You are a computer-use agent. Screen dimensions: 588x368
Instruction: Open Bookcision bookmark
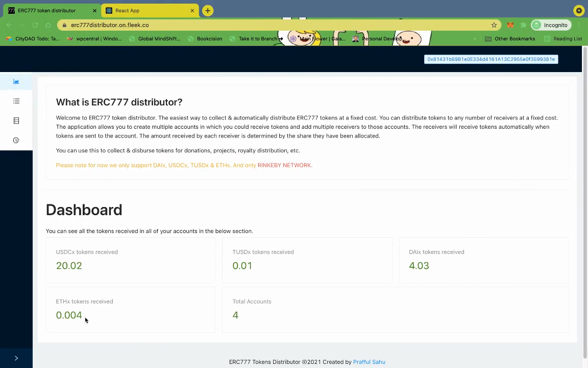(x=205, y=39)
